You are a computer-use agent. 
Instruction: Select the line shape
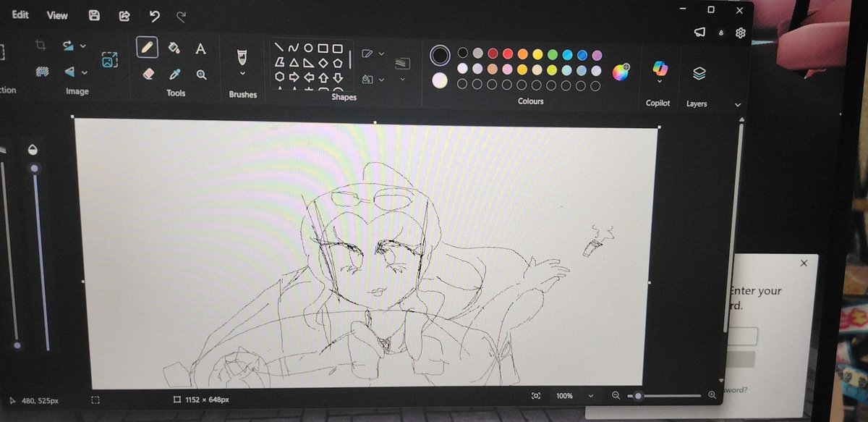(278, 48)
